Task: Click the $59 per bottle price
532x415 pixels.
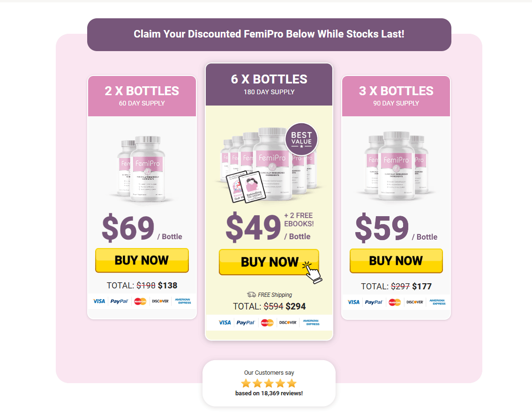Action: [x=396, y=227]
